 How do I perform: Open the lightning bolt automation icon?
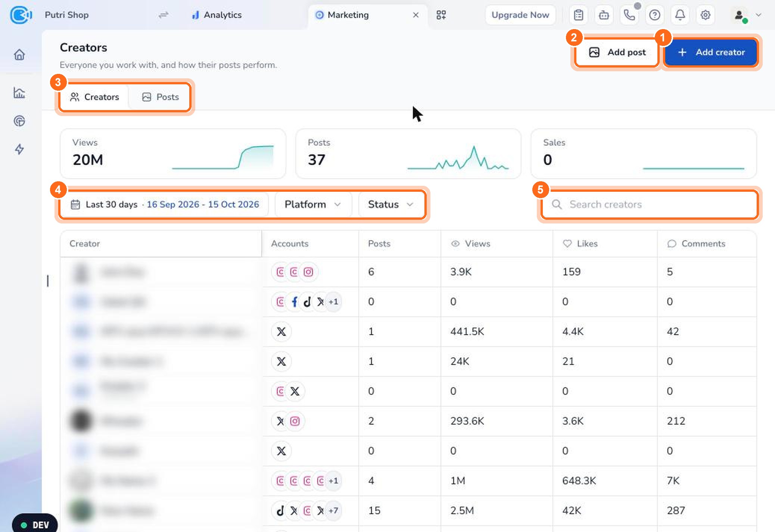coord(19,149)
